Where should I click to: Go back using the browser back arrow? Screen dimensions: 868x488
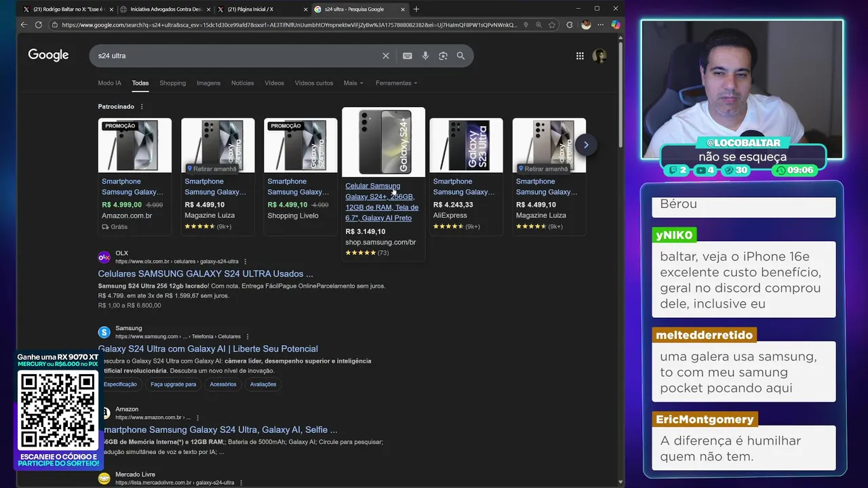click(x=24, y=25)
